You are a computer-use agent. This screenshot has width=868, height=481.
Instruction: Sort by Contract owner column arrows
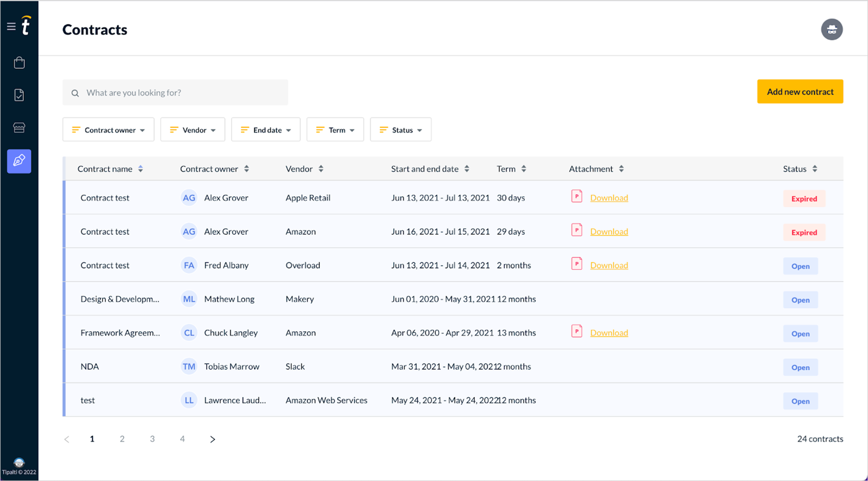click(246, 169)
